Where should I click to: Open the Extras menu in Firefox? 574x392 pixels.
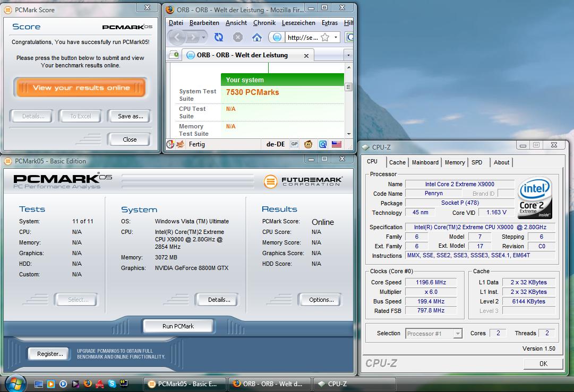pos(329,23)
